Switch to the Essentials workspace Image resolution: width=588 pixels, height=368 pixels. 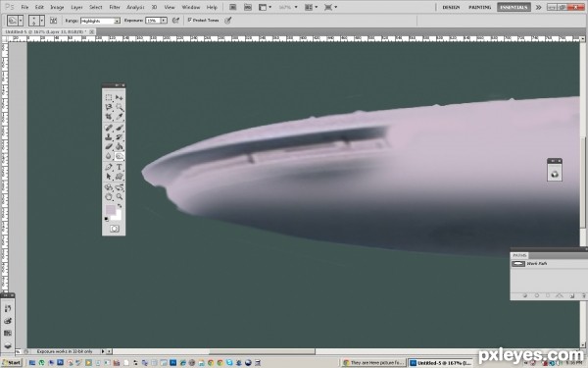(x=514, y=7)
